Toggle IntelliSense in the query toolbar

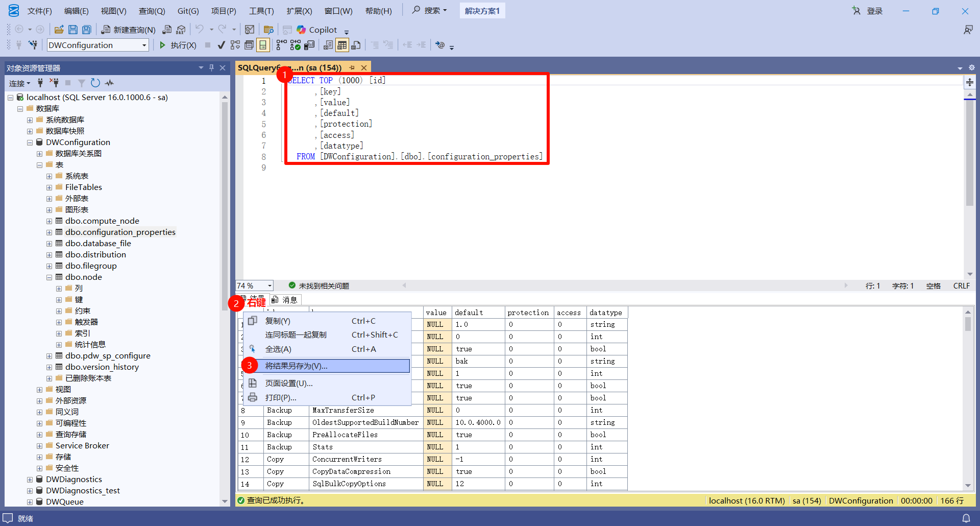pos(263,45)
